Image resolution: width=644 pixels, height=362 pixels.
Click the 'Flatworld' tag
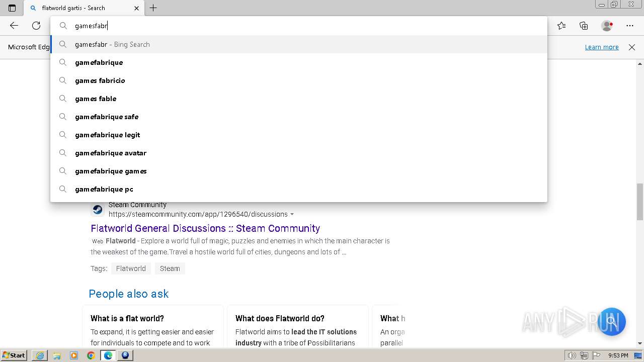tap(131, 268)
